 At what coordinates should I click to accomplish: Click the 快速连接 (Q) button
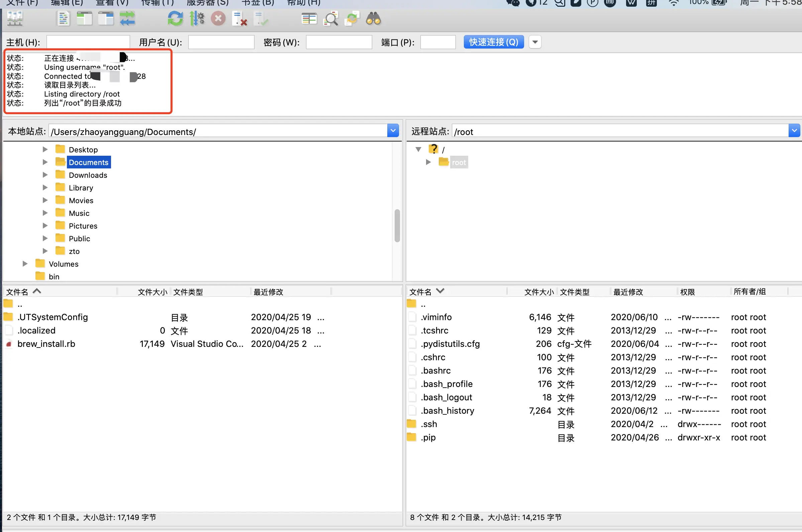pos(493,42)
